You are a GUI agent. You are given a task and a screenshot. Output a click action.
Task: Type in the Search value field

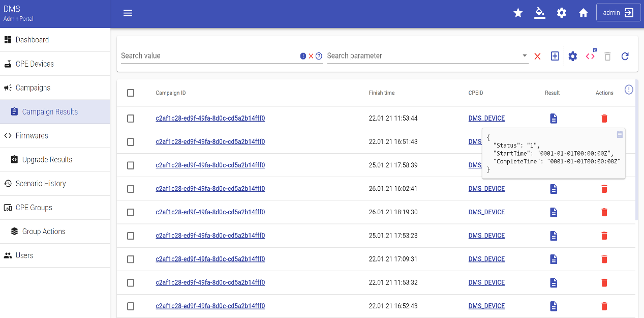[x=208, y=56]
